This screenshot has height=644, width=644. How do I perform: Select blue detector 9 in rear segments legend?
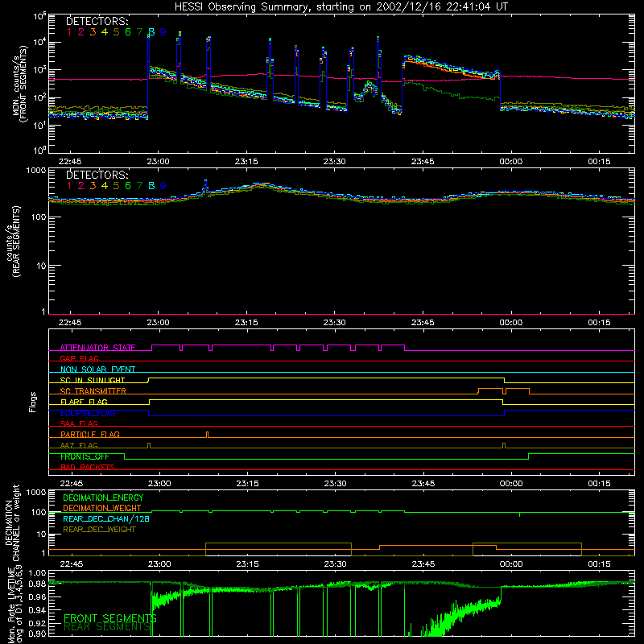(x=163, y=186)
